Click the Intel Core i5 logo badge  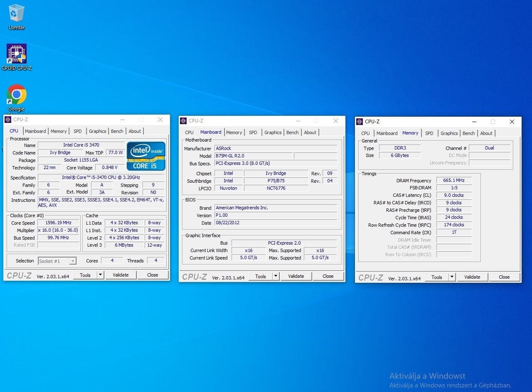coord(146,156)
